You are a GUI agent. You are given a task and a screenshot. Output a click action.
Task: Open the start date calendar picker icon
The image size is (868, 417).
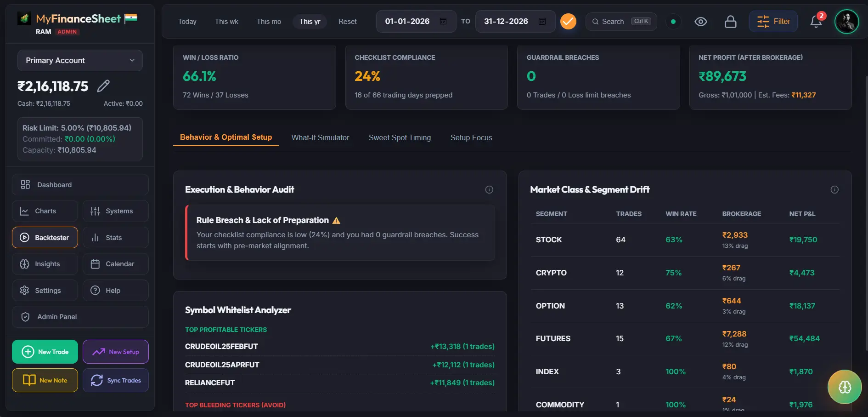[x=443, y=21]
